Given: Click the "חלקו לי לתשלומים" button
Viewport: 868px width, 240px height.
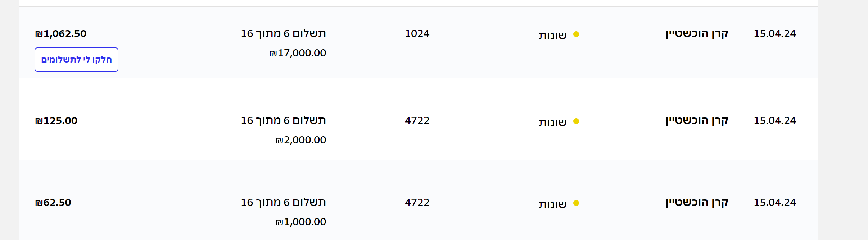Looking at the screenshot, I should coord(76,60).
